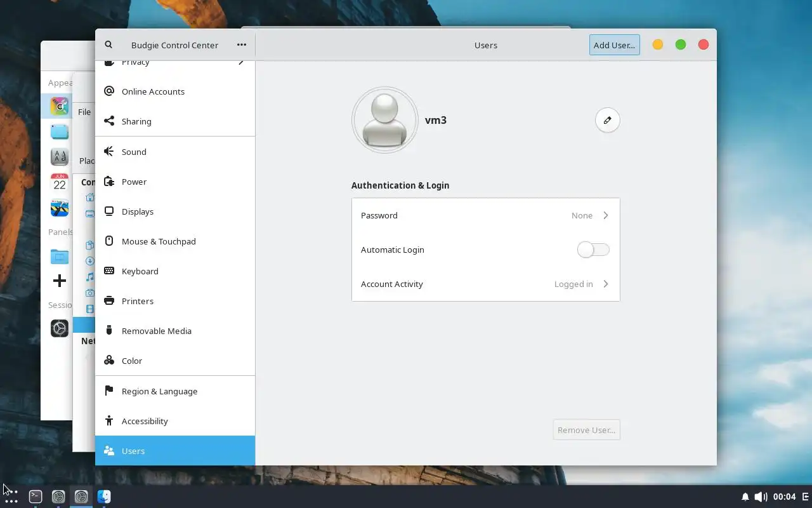Click the highlighted settings icon in the taskbar

[81, 497]
